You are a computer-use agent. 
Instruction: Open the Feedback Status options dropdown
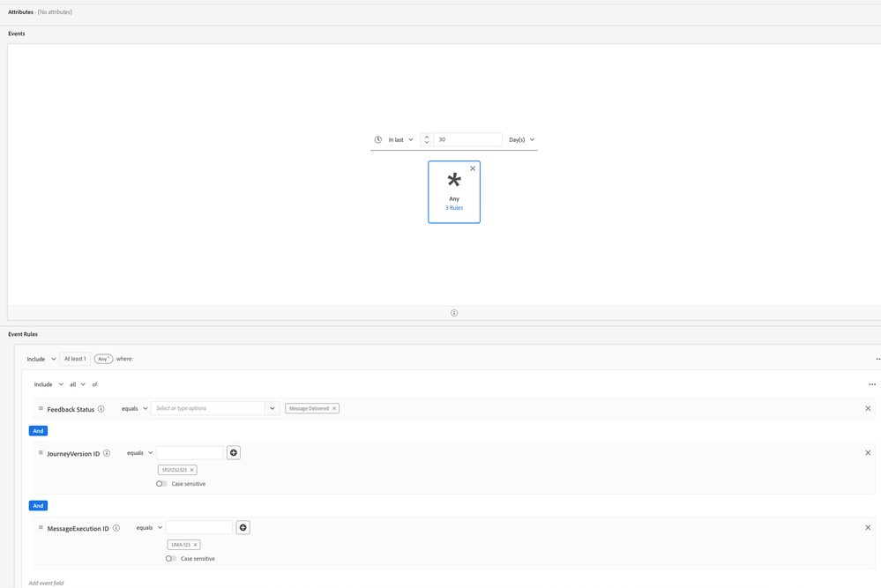tap(272, 408)
